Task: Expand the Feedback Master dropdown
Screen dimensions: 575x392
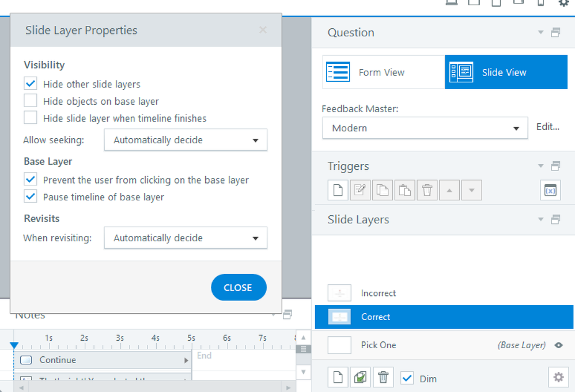Action: (425, 128)
